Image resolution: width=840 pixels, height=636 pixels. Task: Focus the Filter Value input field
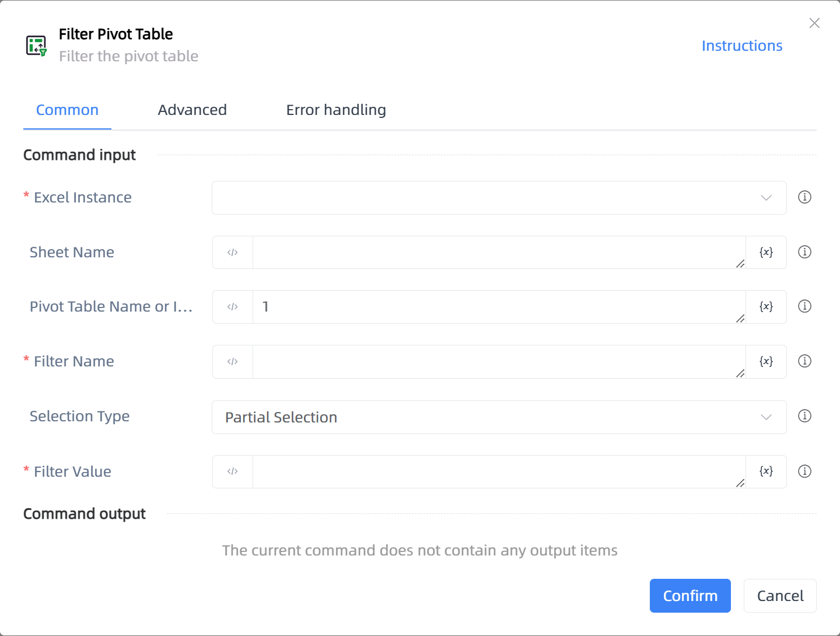point(499,471)
